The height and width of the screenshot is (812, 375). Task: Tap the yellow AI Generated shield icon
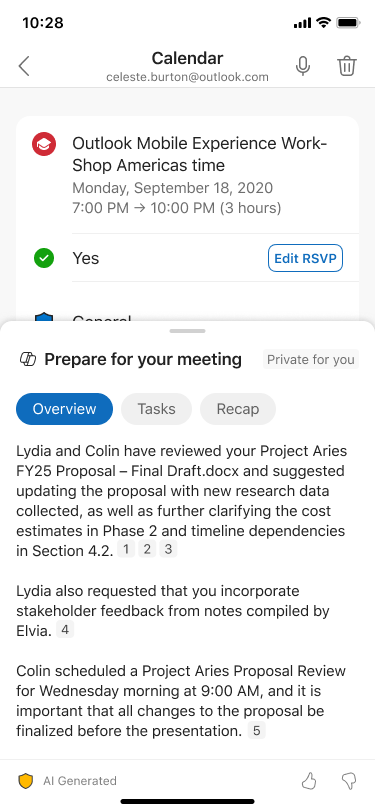click(x=25, y=781)
